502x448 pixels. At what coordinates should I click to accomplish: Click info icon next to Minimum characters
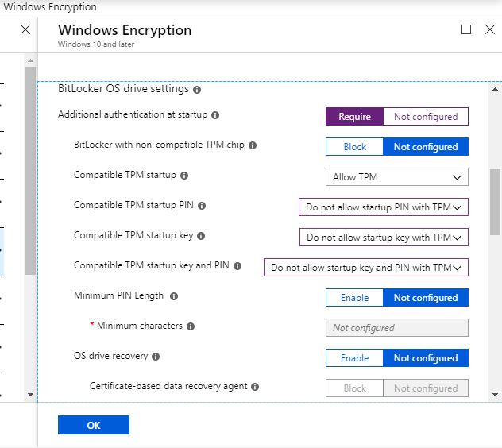(191, 326)
